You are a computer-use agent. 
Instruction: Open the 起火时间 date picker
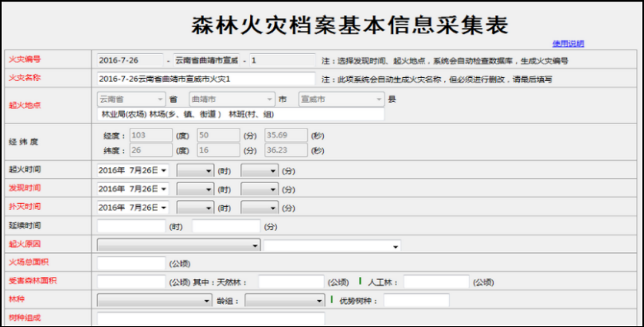[133, 170]
